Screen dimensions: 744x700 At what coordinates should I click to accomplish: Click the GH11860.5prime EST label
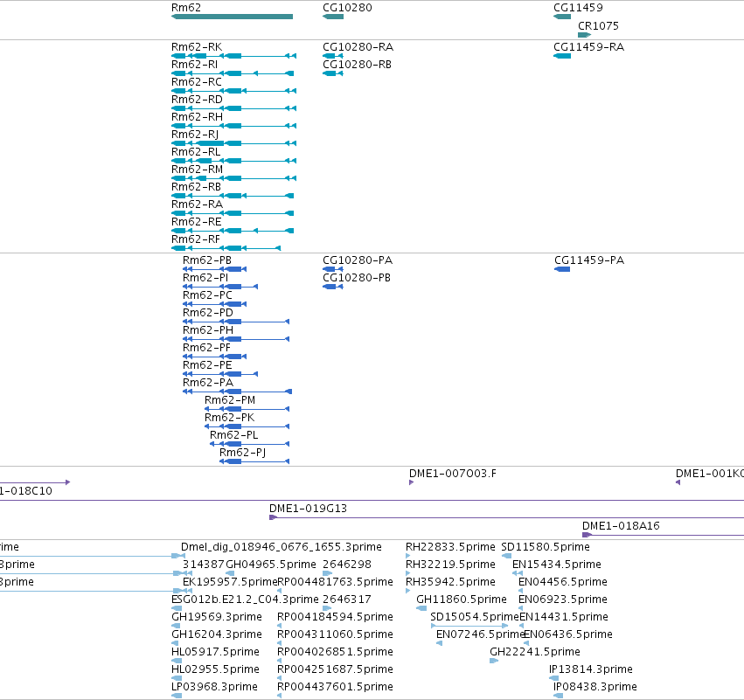462,600
